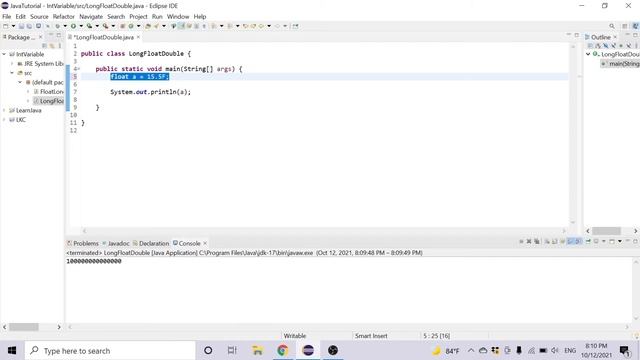
Task: Click the Debug bug icon
Action: [x=58, y=26]
